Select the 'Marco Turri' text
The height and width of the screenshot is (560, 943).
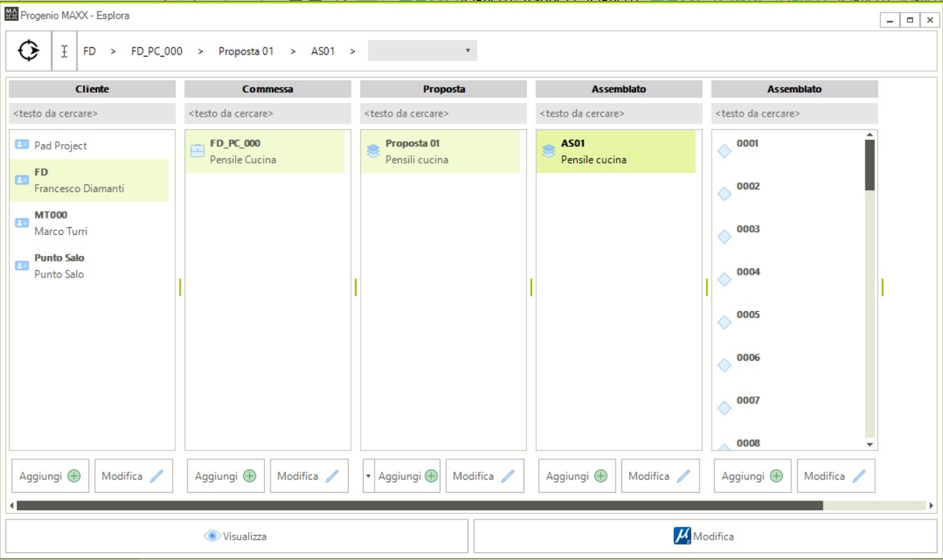[61, 231]
